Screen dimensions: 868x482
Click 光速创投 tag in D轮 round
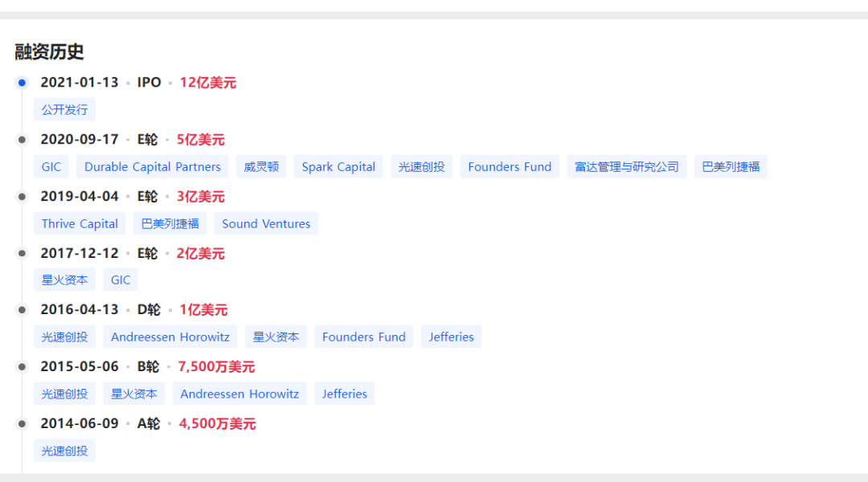(x=65, y=337)
